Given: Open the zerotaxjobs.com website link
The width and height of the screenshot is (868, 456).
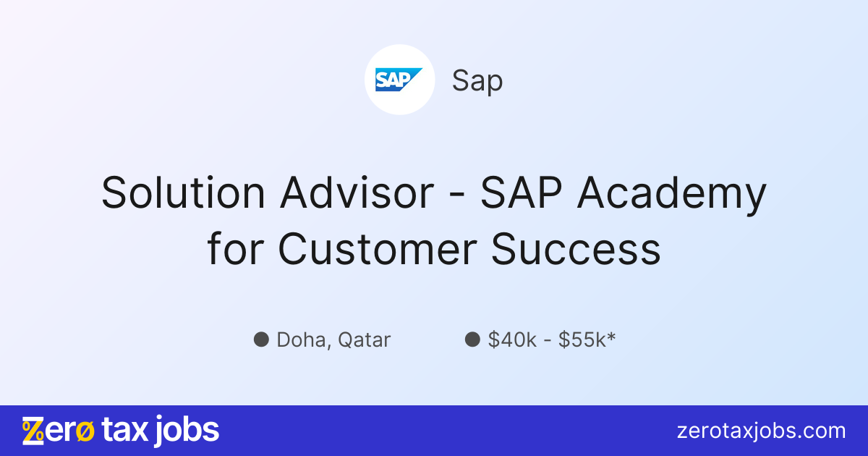Looking at the screenshot, I should point(761,431).
